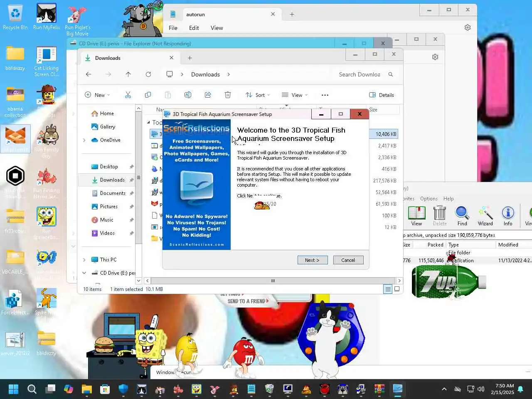The image size is (532, 399).
Task: Open Microsoft Store from taskbar
Action: tap(105, 389)
